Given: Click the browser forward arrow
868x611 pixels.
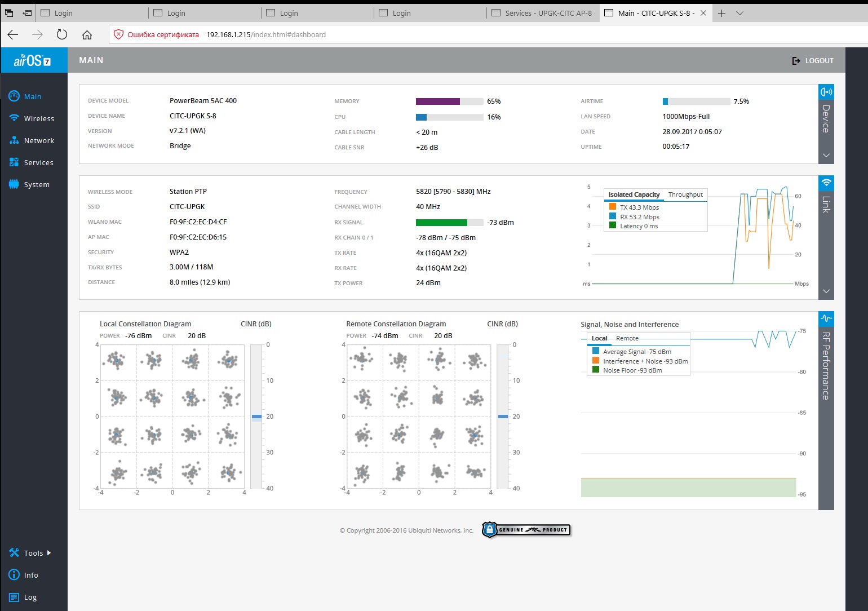Looking at the screenshot, I should (x=37, y=35).
